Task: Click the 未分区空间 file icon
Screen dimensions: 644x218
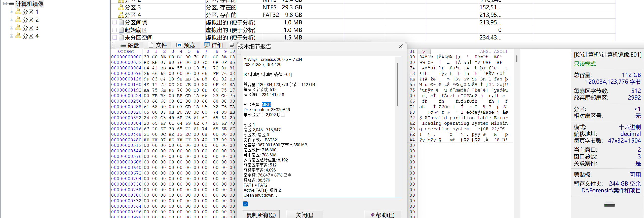Action: click(x=121, y=37)
